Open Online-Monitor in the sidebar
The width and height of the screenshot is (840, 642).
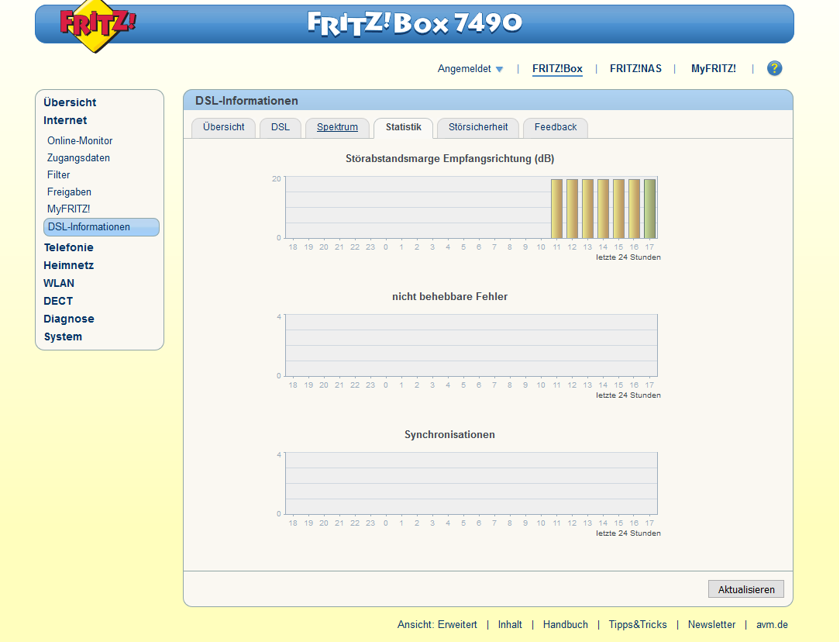pos(80,141)
